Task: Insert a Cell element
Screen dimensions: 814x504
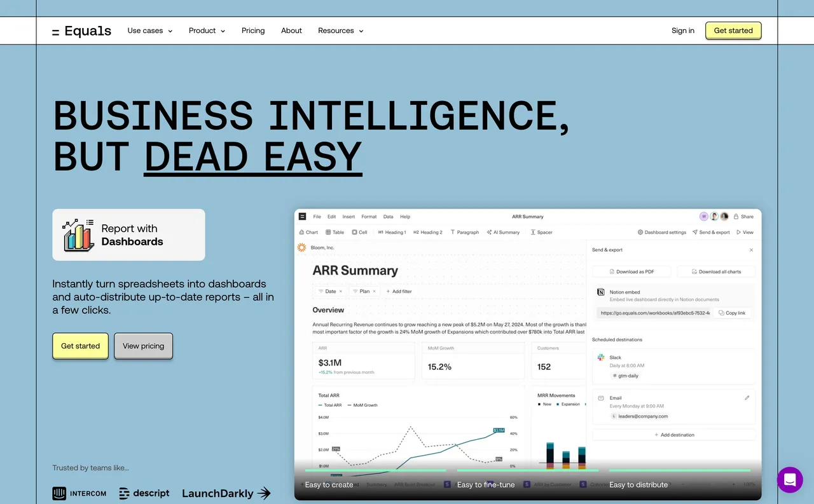Action: [x=359, y=232]
